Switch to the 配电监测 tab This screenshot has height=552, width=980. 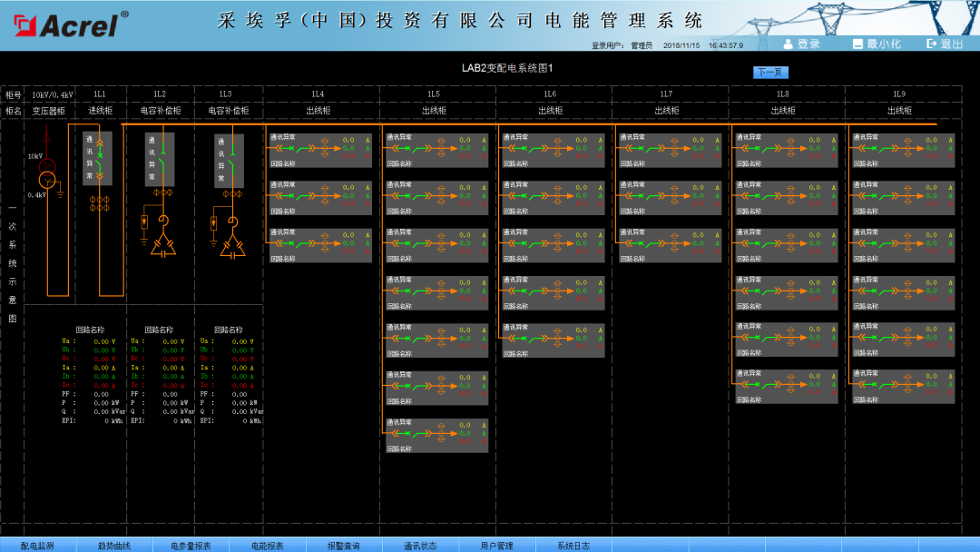pyautogui.click(x=36, y=545)
